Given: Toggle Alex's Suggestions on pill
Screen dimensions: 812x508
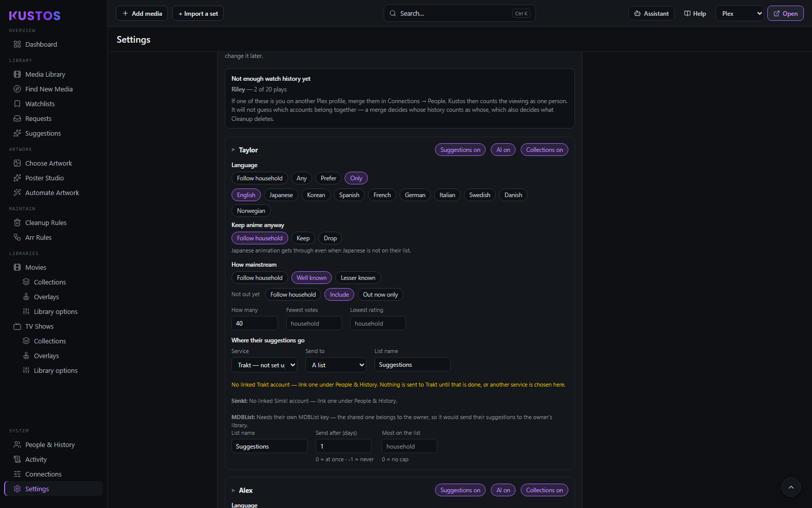Looking at the screenshot, I should [x=460, y=490].
